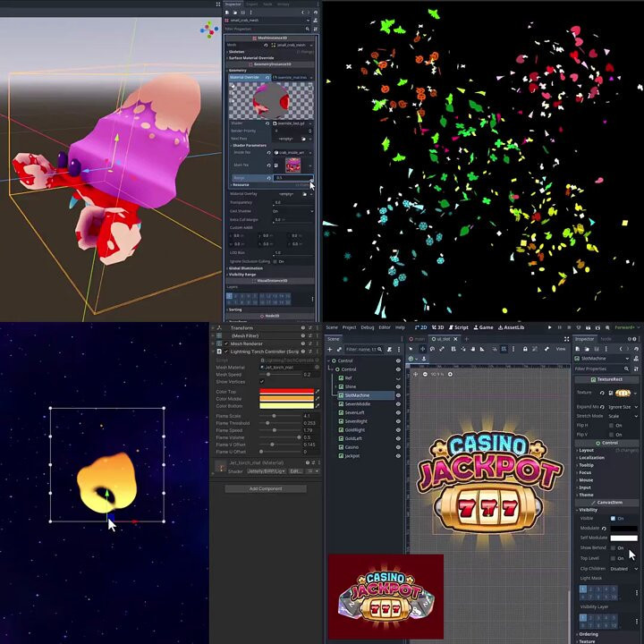Viewport: 644px width, 644px height.
Task: Click the add child node plus icon in Scene dock
Action: point(329,349)
